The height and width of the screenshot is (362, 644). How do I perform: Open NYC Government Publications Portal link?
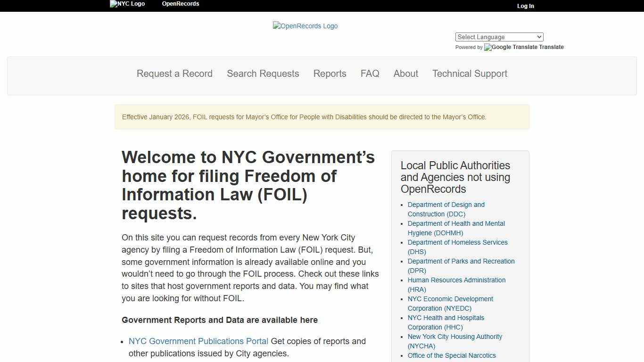click(198, 341)
